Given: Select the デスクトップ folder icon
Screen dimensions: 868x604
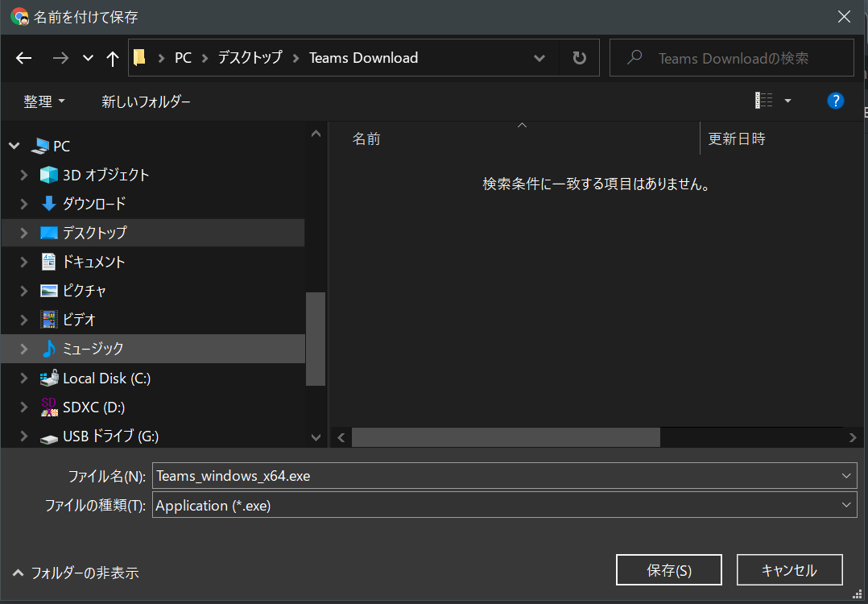Looking at the screenshot, I should pos(48,233).
